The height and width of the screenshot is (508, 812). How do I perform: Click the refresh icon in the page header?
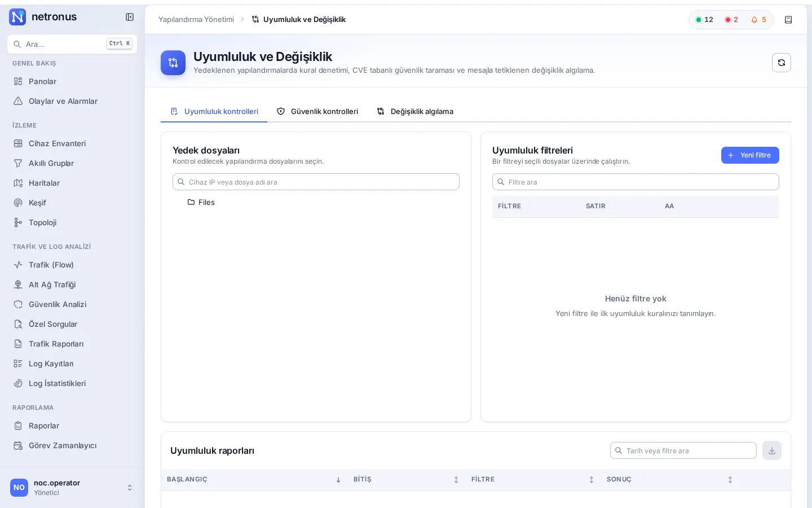click(x=781, y=63)
